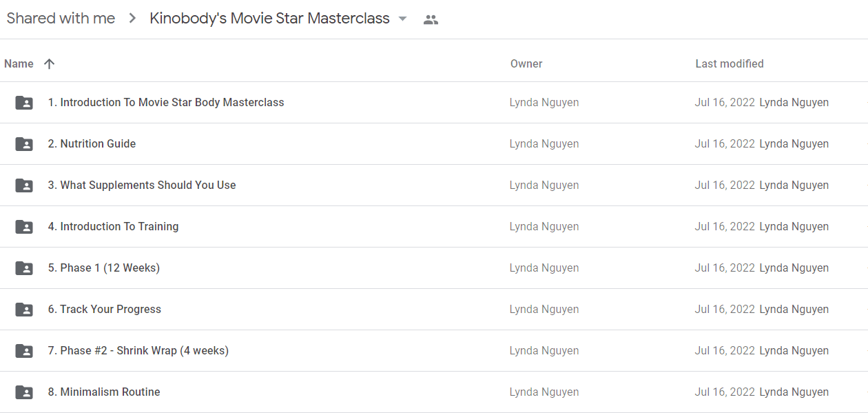Select '7. Phase #2 - Shrink Wrap (4 weeks)' name

click(x=138, y=350)
